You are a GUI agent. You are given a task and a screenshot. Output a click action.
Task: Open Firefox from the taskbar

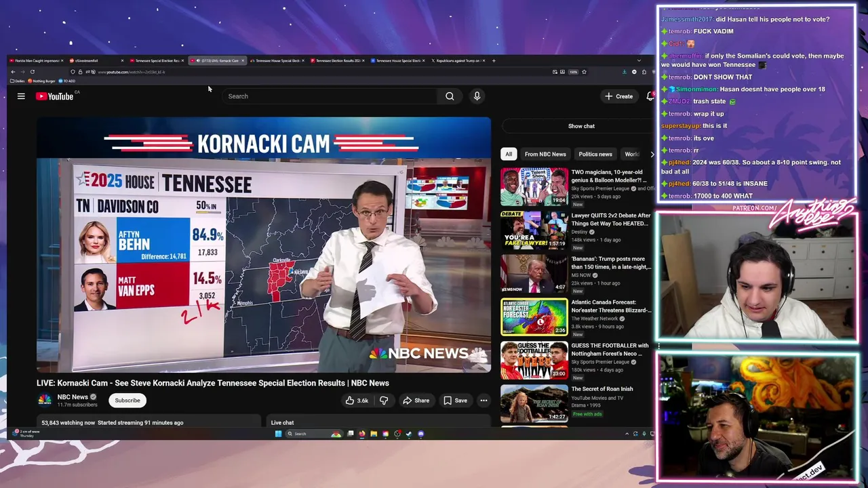362,434
